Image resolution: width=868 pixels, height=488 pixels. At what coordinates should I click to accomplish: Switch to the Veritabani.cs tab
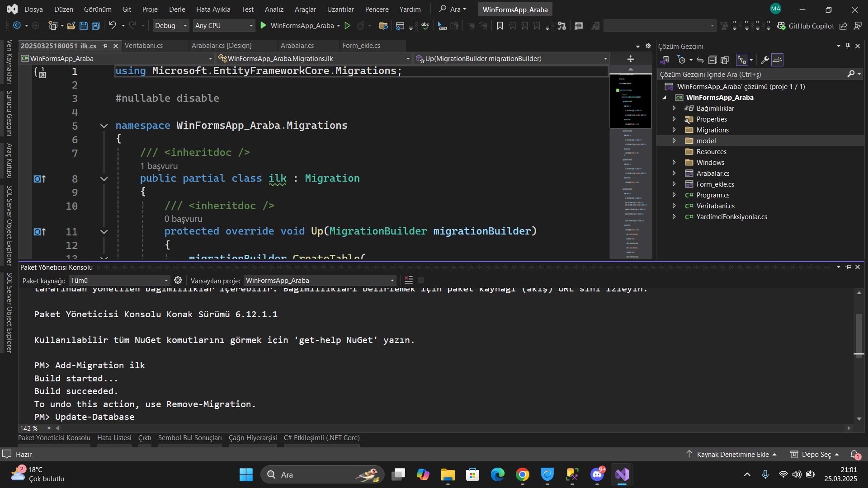[144, 46]
